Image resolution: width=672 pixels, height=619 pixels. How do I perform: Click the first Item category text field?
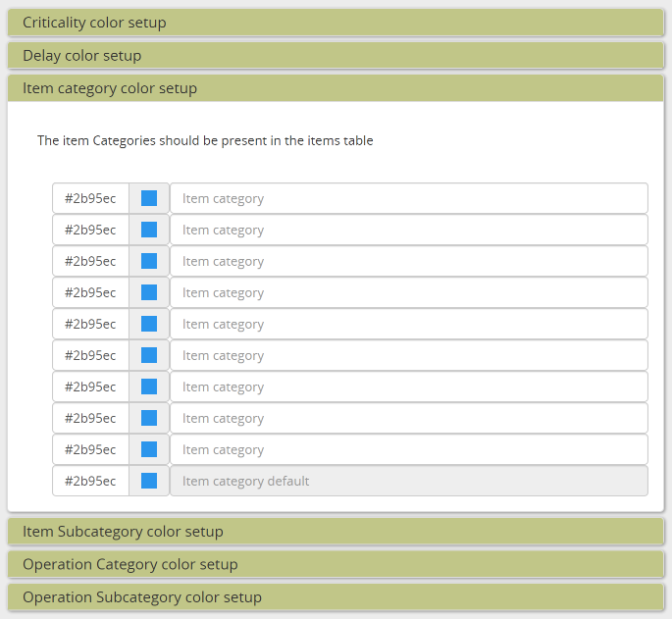pos(408,198)
